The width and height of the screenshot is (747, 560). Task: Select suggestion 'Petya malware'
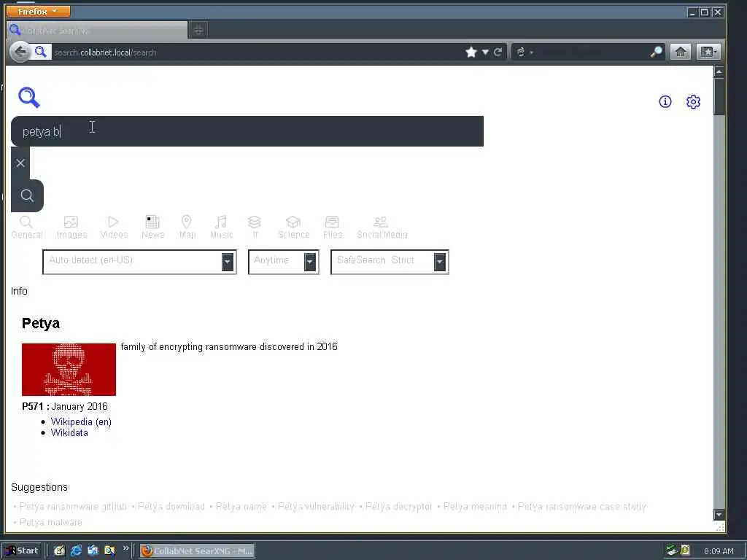click(x=51, y=522)
